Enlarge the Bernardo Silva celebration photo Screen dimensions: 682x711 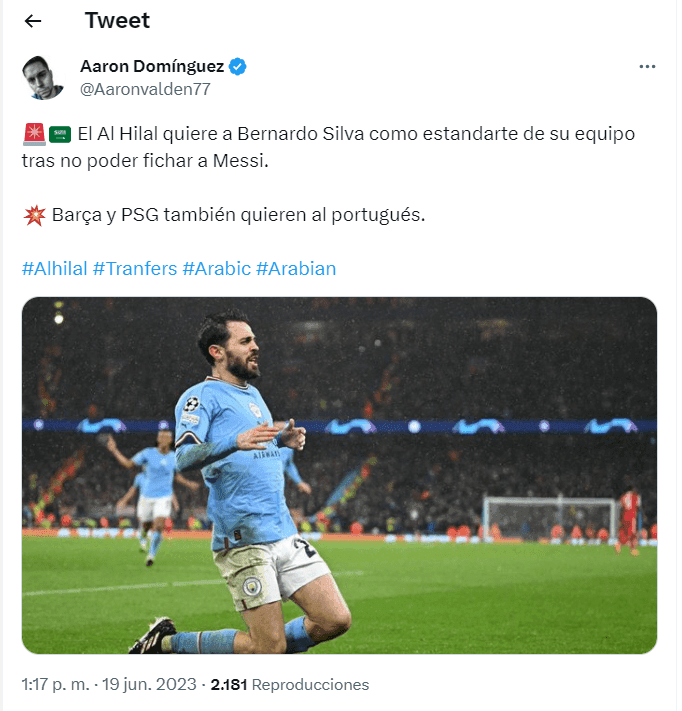[339, 475]
